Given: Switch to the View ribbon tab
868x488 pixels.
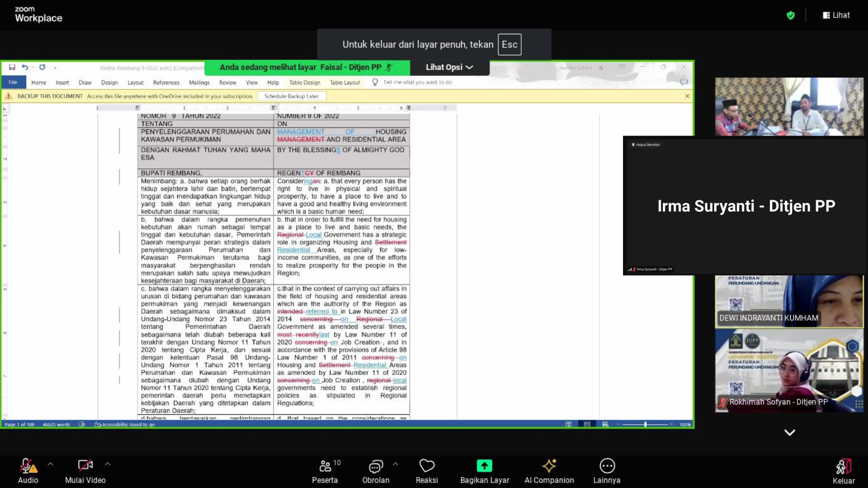Looking at the screenshot, I should point(252,83).
